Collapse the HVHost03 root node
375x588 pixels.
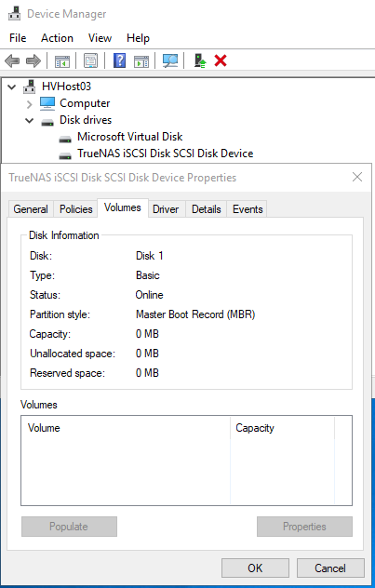[12, 87]
